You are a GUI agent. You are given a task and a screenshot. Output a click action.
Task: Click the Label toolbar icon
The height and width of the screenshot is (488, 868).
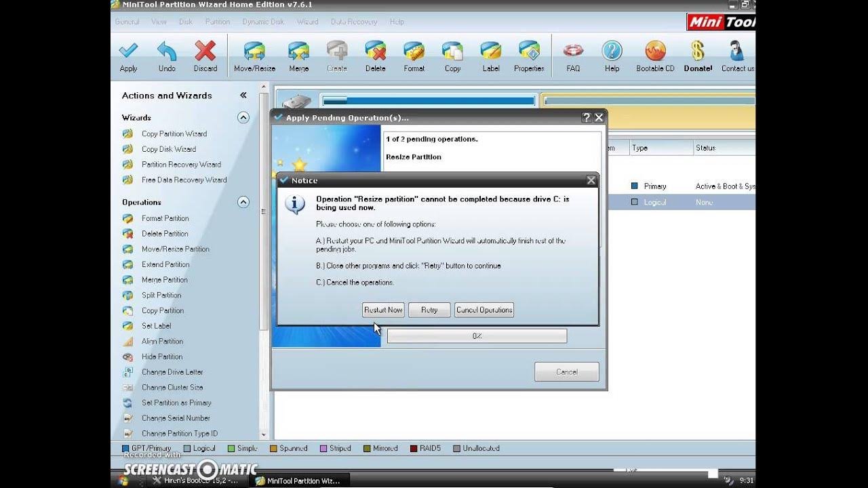(x=491, y=52)
